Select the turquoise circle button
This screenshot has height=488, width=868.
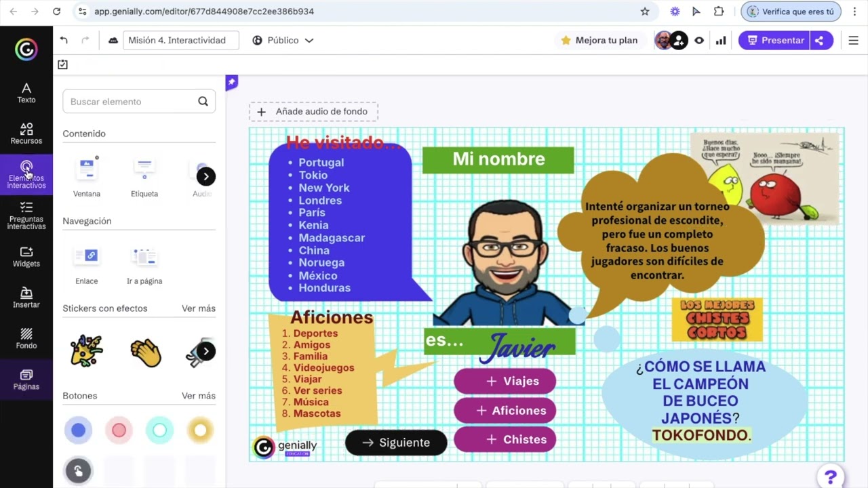(159, 430)
